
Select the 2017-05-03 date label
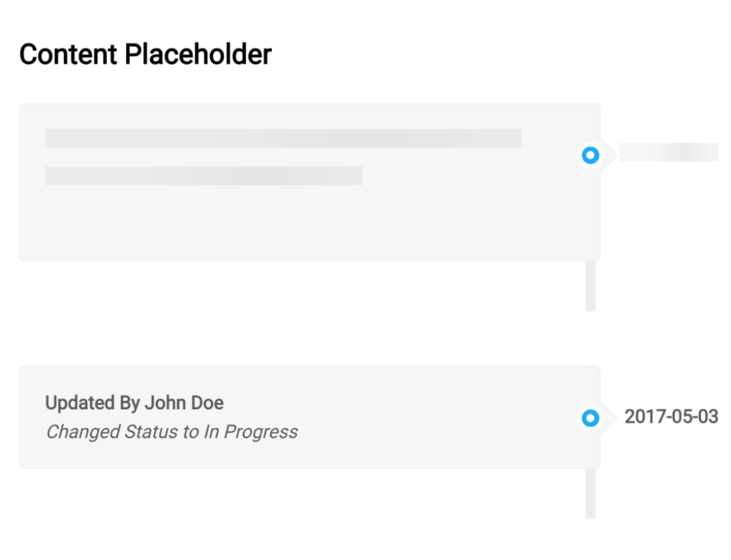(x=671, y=417)
